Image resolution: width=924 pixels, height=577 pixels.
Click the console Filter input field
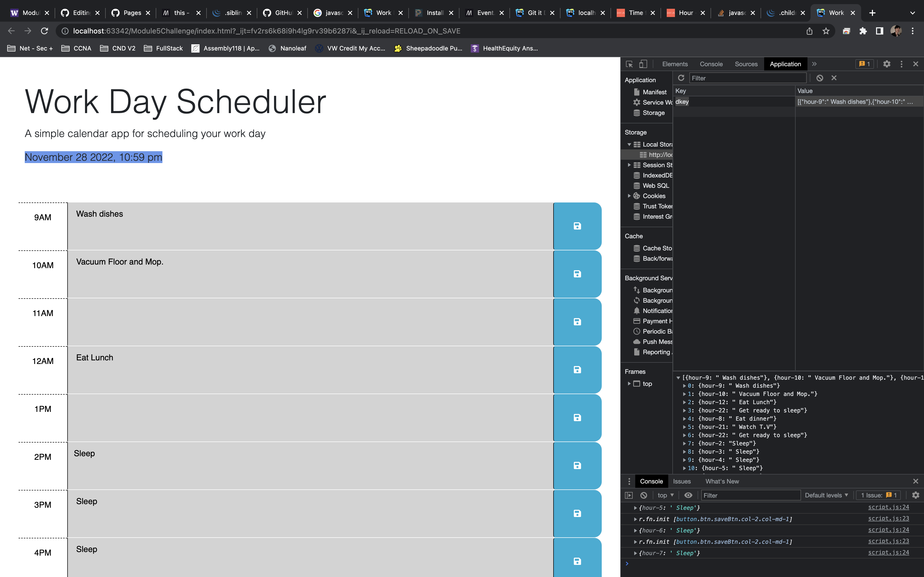(750, 495)
